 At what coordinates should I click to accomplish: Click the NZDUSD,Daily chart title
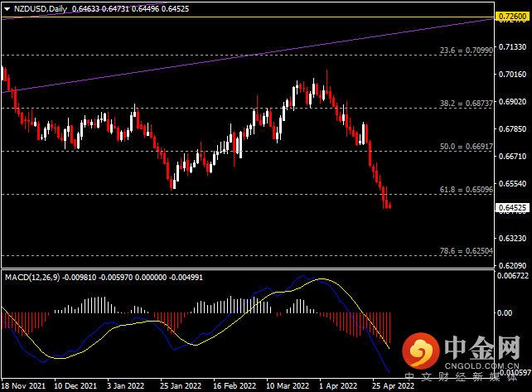point(41,9)
